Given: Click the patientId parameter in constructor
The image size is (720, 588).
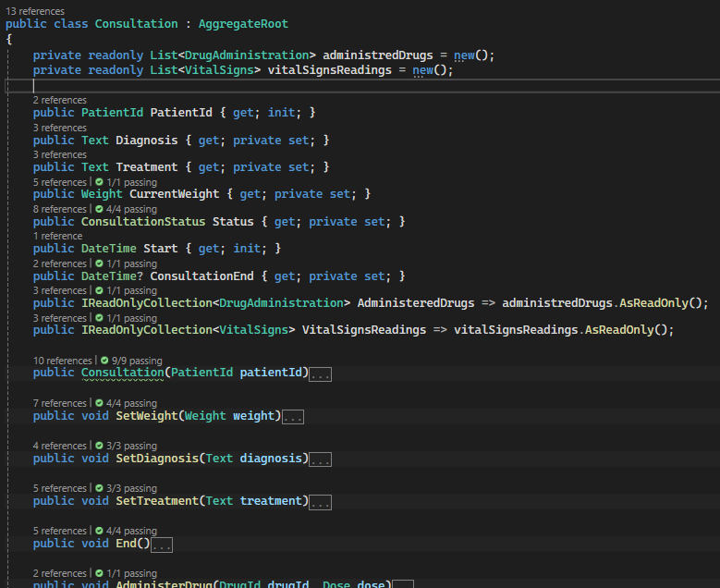Looking at the screenshot, I should [x=271, y=372].
